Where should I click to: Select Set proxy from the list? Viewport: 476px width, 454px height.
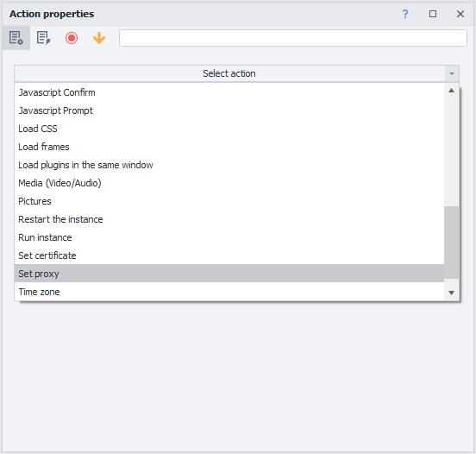pyautogui.click(x=229, y=274)
